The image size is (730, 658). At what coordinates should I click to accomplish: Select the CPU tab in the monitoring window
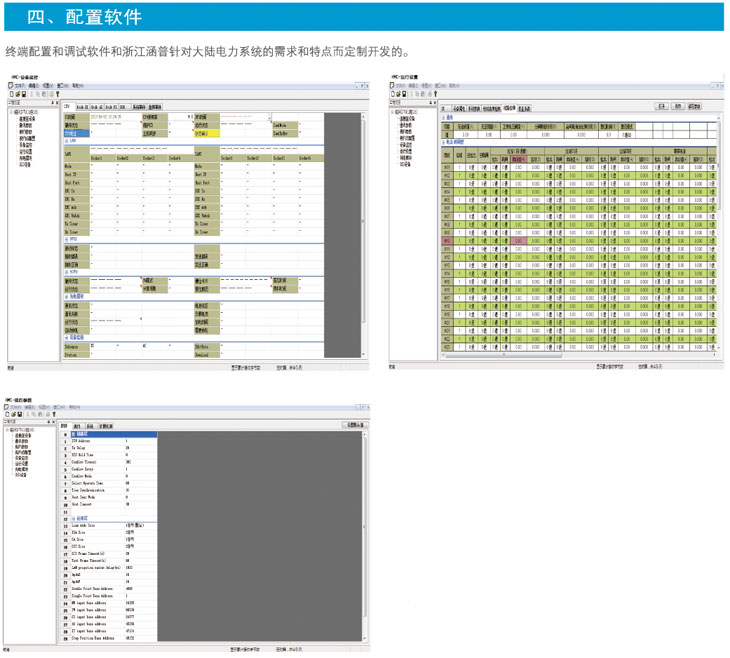68,107
